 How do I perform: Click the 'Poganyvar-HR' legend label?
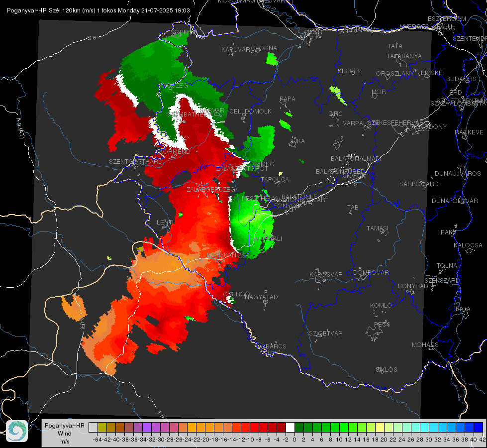(x=65, y=426)
